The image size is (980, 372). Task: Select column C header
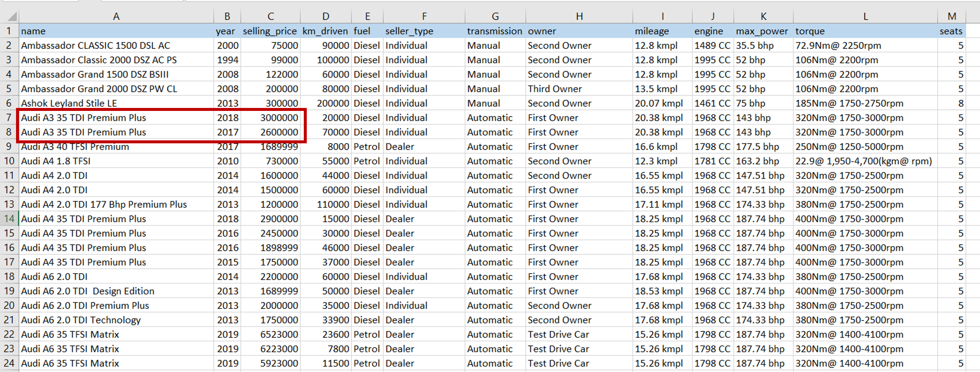point(271,16)
